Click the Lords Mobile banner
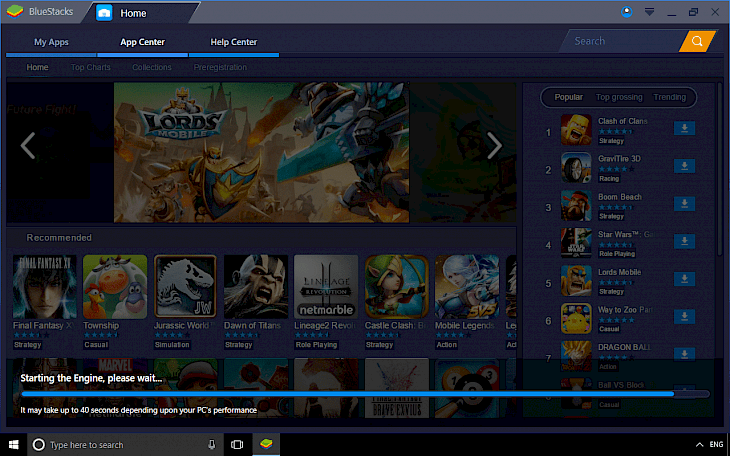 [x=262, y=152]
